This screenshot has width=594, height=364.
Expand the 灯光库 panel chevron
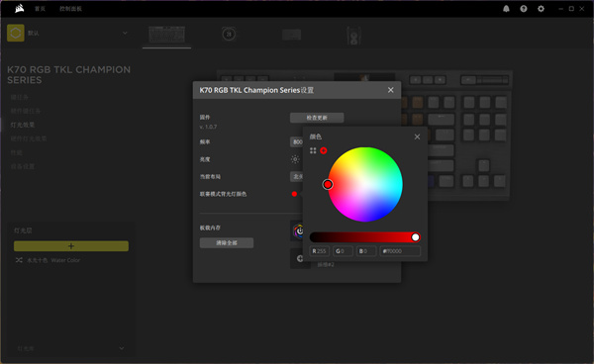click(122, 348)
